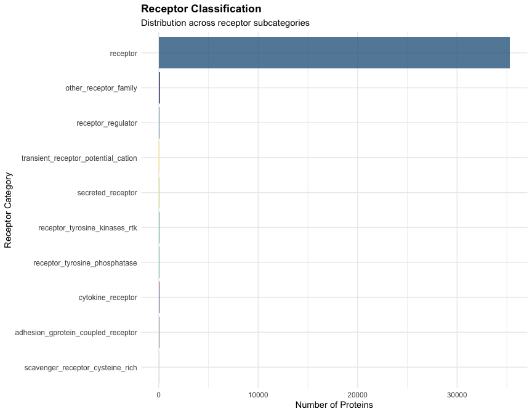This screenshot has height=414, width=532.
Task: Click the x-axis tick label 10000
Action: point(258,395)
